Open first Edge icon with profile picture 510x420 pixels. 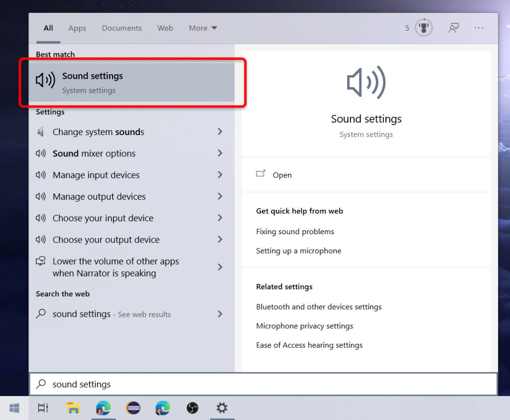[x=104, y=408]
